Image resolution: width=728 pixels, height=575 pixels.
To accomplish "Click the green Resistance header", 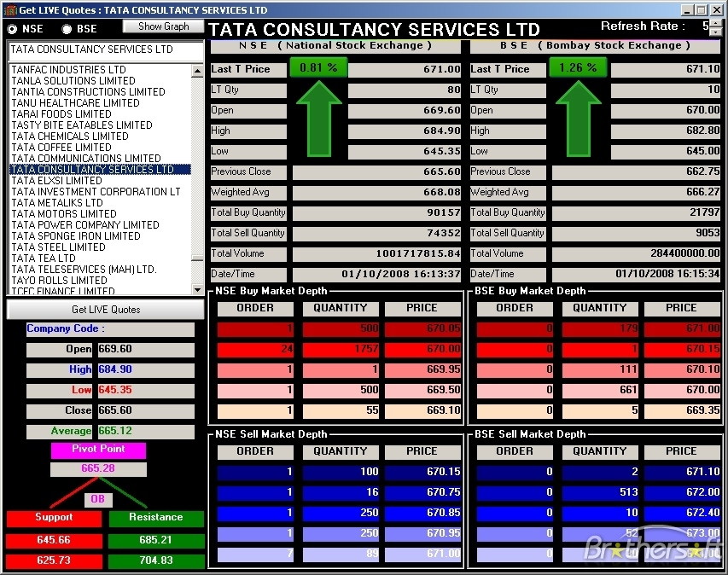I will [x=156, y=518].
